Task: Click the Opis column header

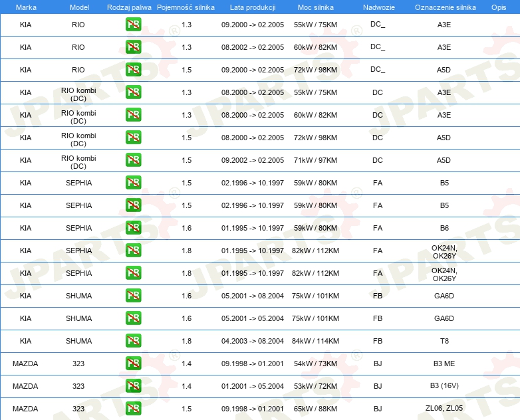Action: coord(499,7)
